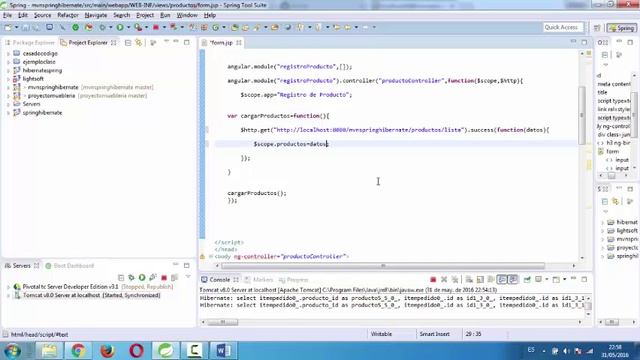
Task: Open the Source menu
Action: [42, 15]
